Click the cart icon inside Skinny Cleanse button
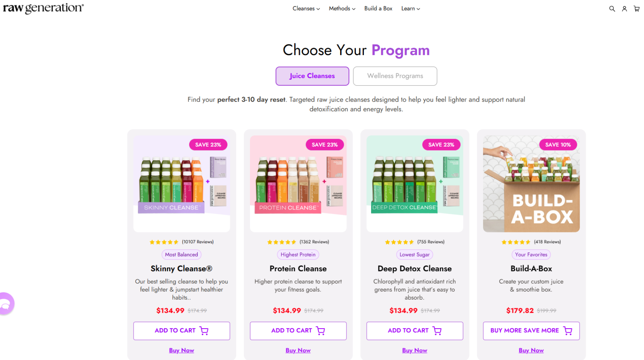 pos(204,330)
